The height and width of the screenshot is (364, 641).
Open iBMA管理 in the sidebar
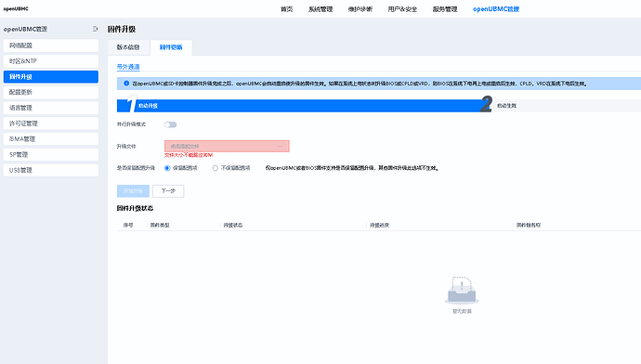click(x=51, y=139)
